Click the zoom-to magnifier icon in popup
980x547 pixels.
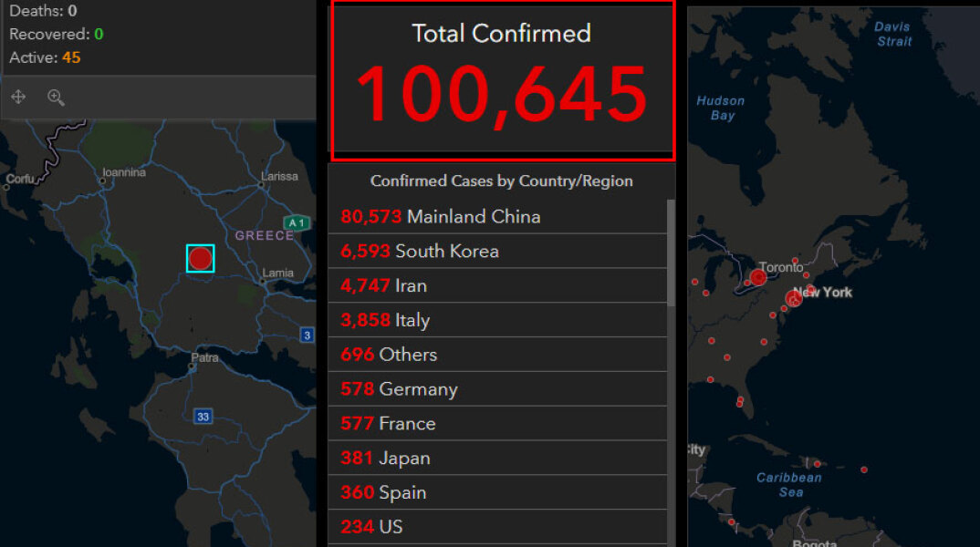56,98
